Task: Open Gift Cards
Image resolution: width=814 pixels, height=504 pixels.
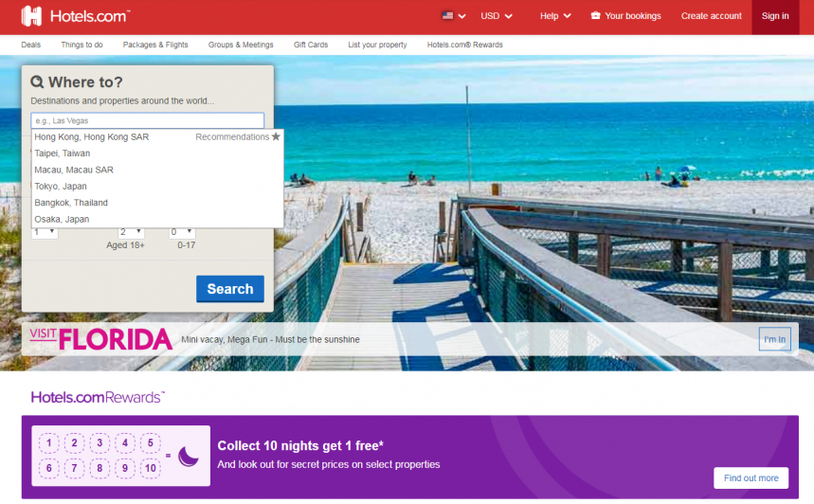Action: (311, 45)
